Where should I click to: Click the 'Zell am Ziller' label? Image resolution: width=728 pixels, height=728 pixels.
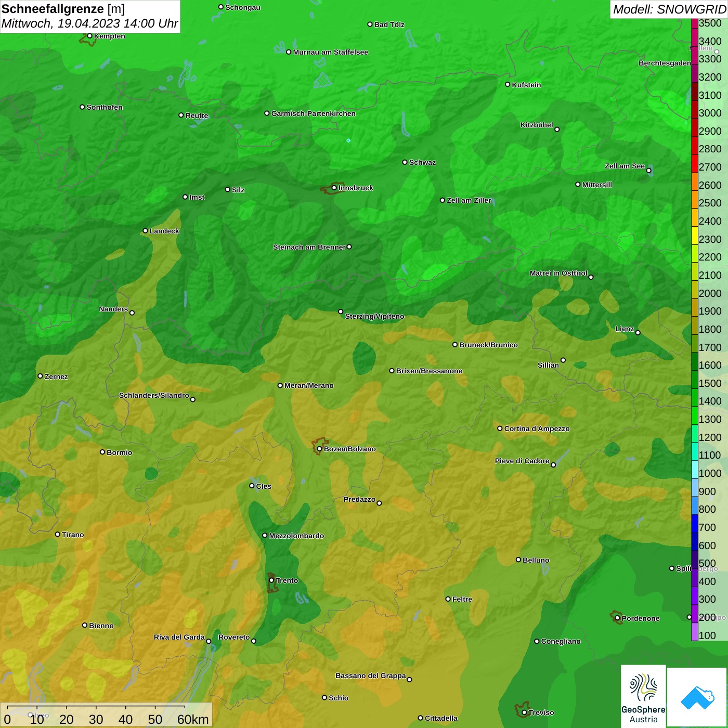coord(469,200)
